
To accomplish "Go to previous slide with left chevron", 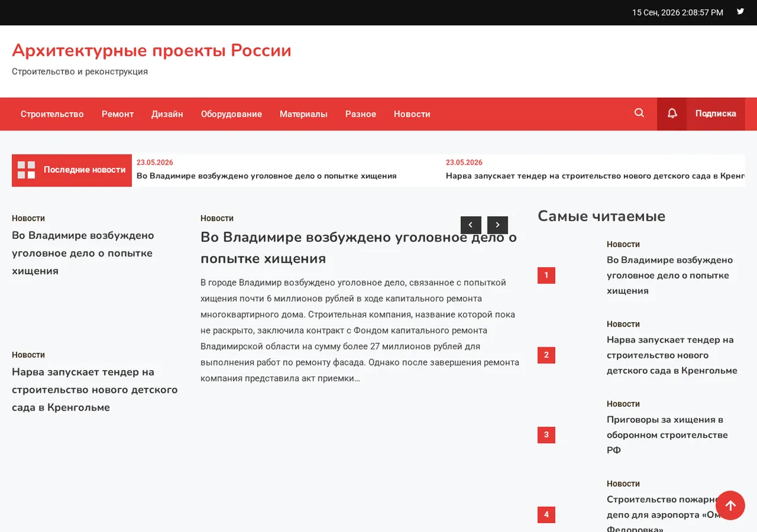I will tap(471, 225).
